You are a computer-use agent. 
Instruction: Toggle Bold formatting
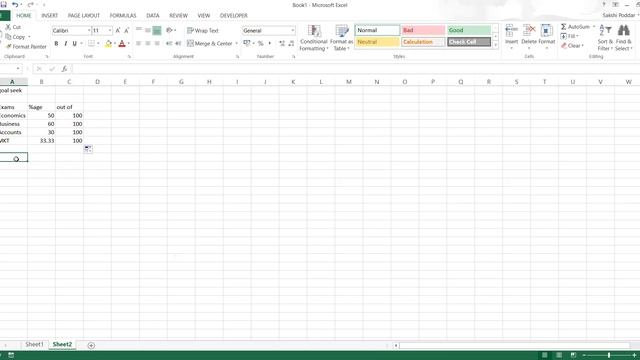point(56,43)
